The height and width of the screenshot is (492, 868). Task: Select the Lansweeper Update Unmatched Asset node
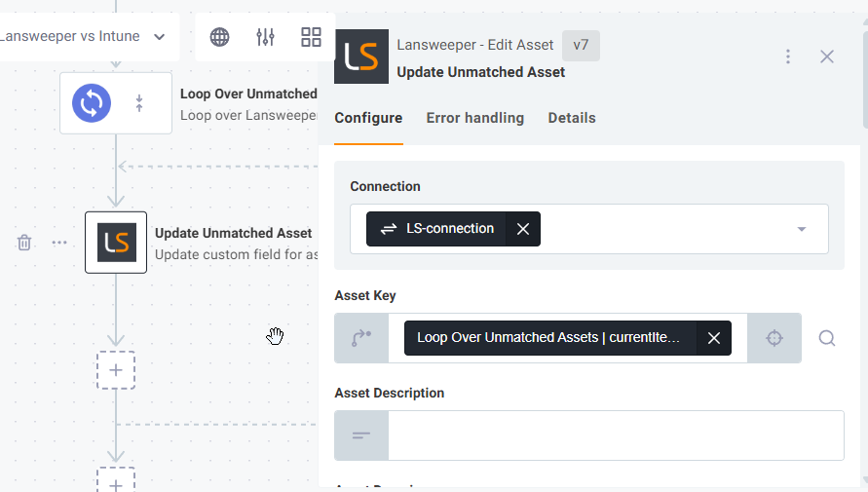(x=116, y=243)
